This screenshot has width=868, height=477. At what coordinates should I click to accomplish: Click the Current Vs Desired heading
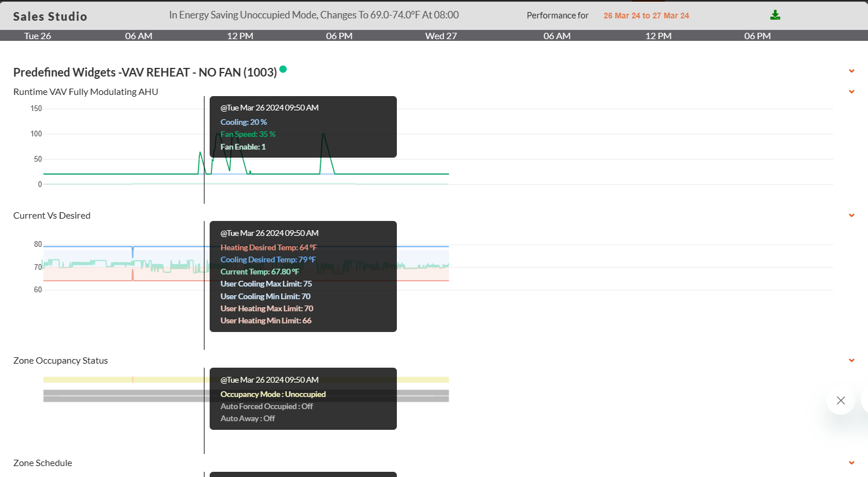pos(52,215)
